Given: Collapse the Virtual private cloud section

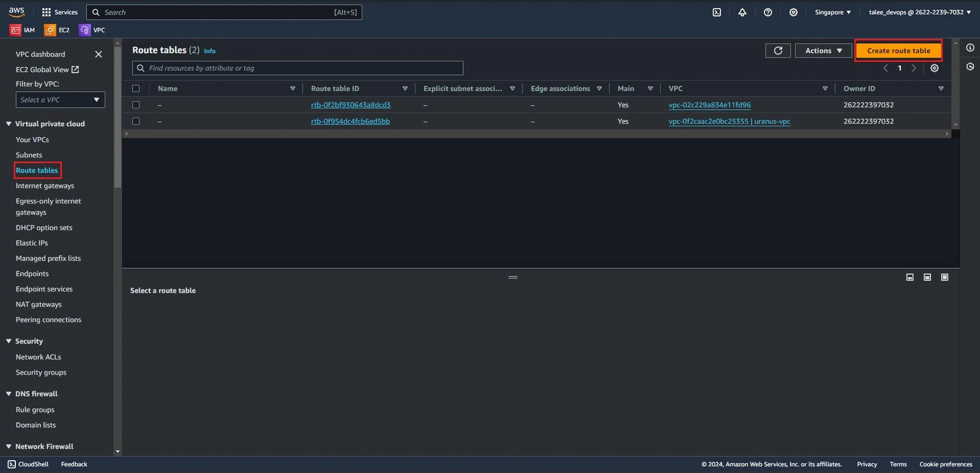Looking at the screenshot, I should click(9, 124).
